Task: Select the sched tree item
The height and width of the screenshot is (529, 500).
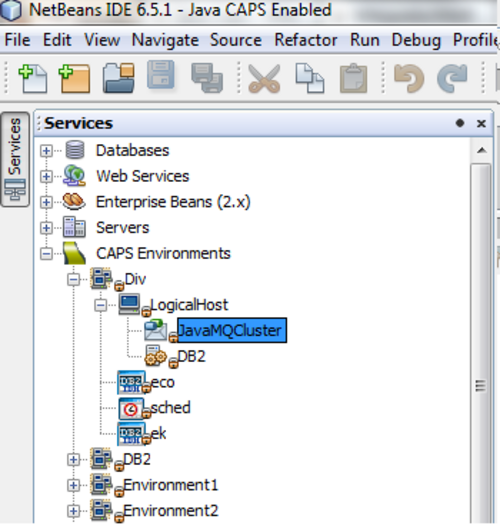Action: coord(170,408)
